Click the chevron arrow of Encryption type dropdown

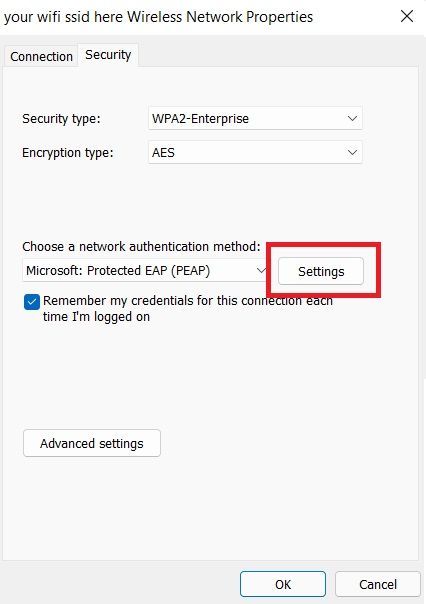pos(352,153)
